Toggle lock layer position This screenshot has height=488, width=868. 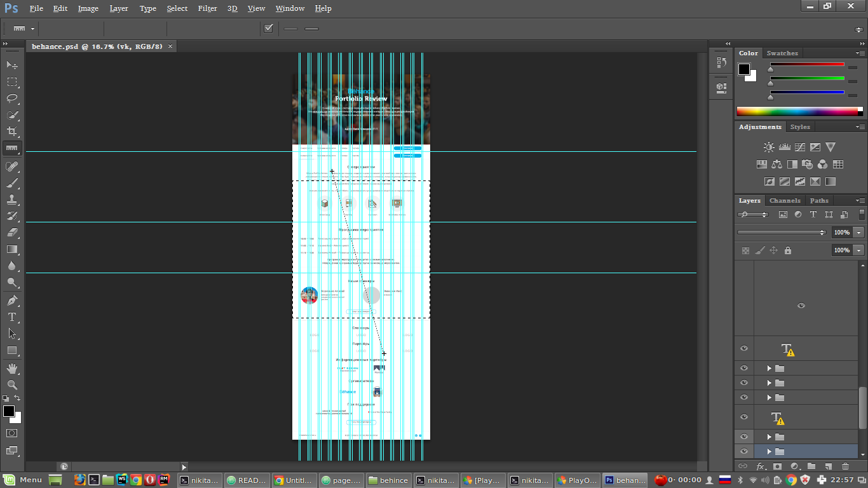point(773,250)
